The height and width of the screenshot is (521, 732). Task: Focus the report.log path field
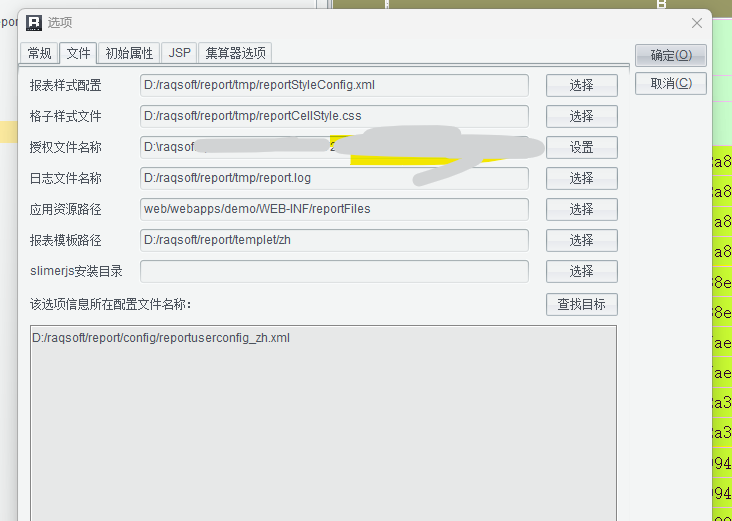334,178
